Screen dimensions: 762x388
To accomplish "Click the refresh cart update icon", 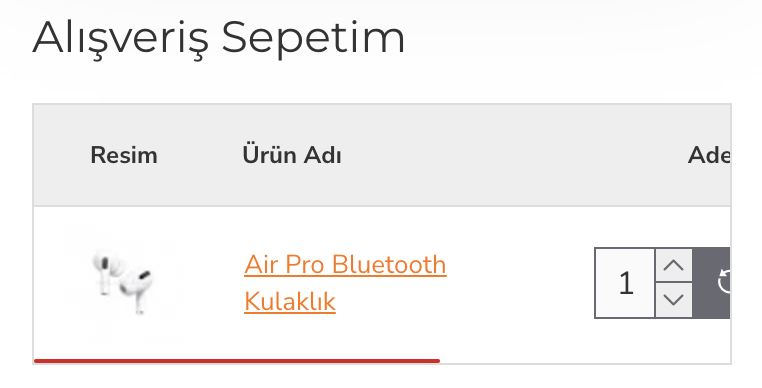I will tap(724, 282).
